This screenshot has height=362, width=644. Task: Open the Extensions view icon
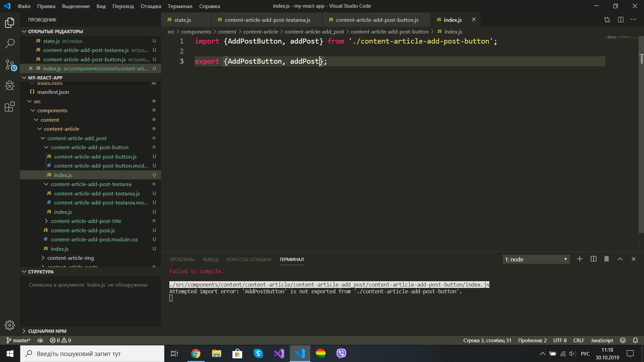(10, 107)
